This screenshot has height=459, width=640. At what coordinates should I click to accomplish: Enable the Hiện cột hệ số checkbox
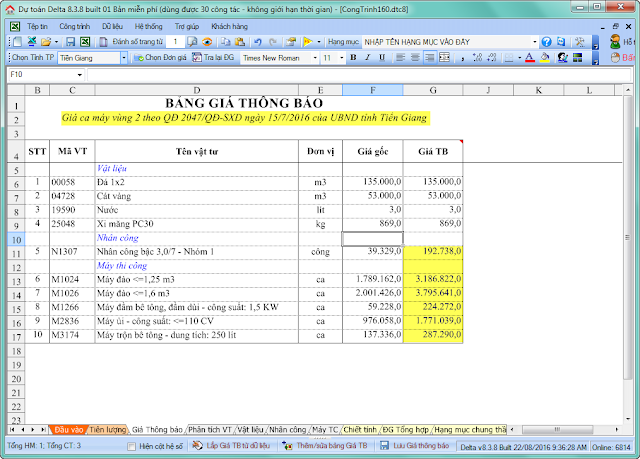(x=131, y=446)
